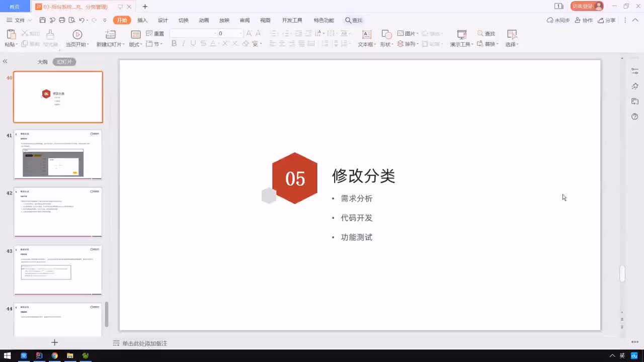Screen dimensions: 644x362
Task: Click the Not Synced (未同步) cloud button
Action: [558, 20]
